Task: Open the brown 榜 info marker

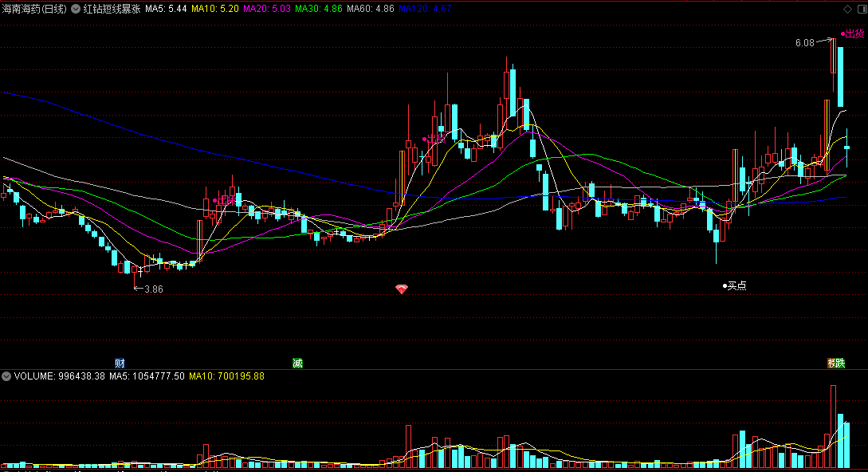Action: pyautogui.click(x=831, y=364)
